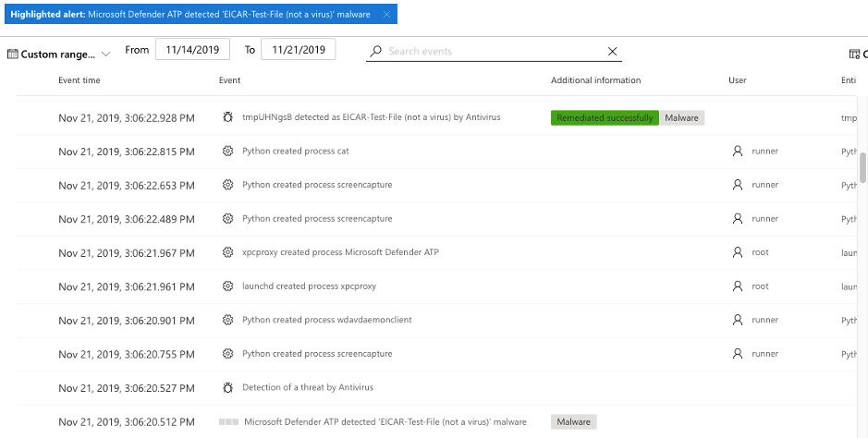
Task: Set the From date field 11/14/2019
Action: click(x=192, y=49)
